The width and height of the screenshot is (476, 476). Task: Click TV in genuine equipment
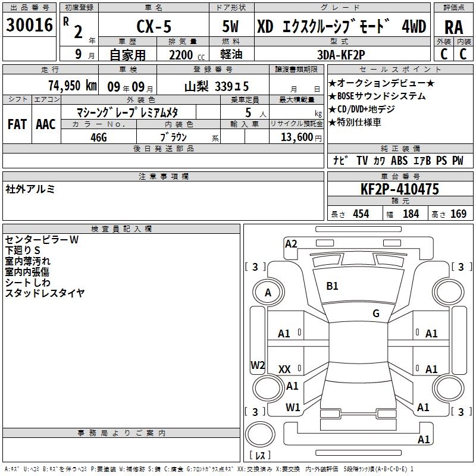click(362, 160)
